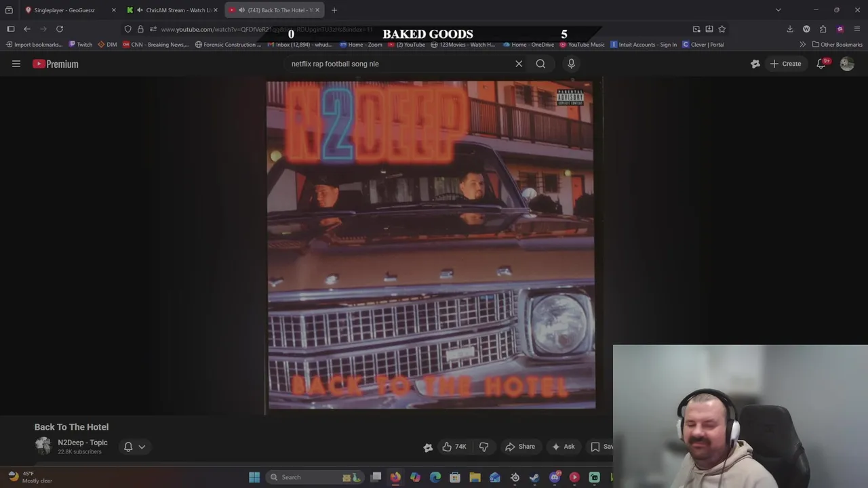868x488 pixels.
Task: Open the Import bookmarks item
Action: pos(34,45)
